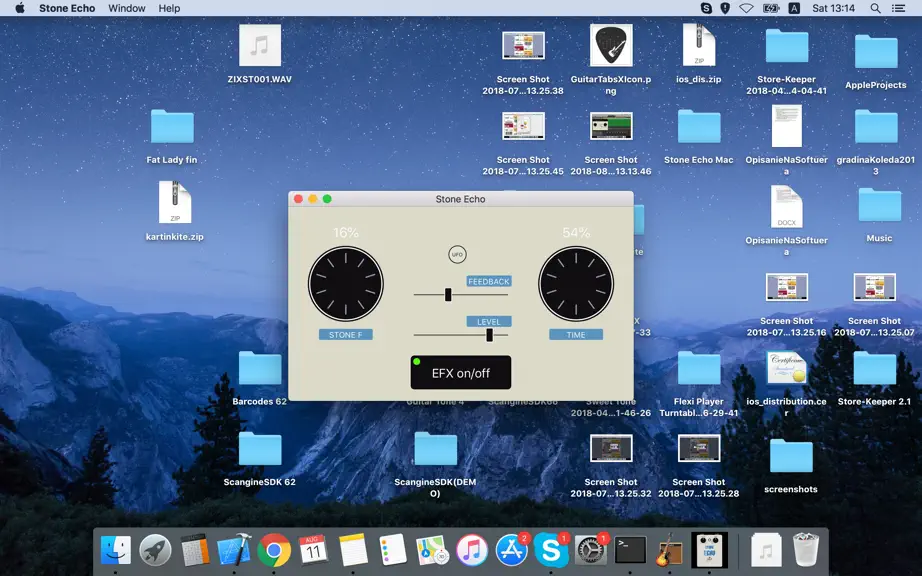Click the TIME knob dial
Screen dimensions: 922x576
[x=576, y=284]
